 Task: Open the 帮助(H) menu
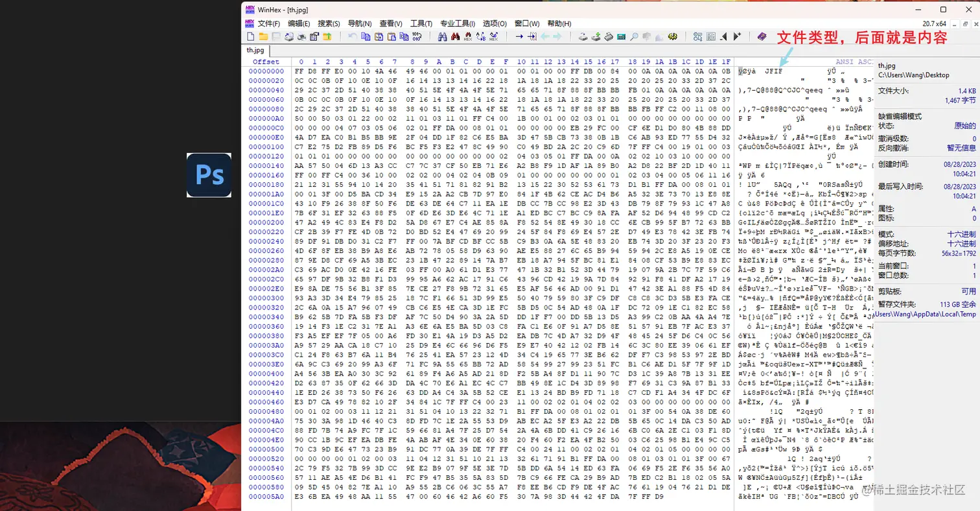pyautogui.click(x=559, y=23)
